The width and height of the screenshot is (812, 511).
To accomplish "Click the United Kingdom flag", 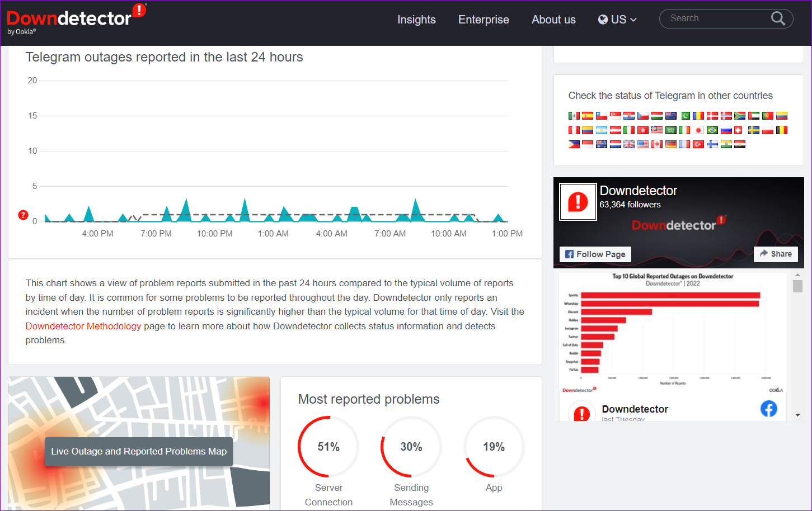I will coord(629,144).
